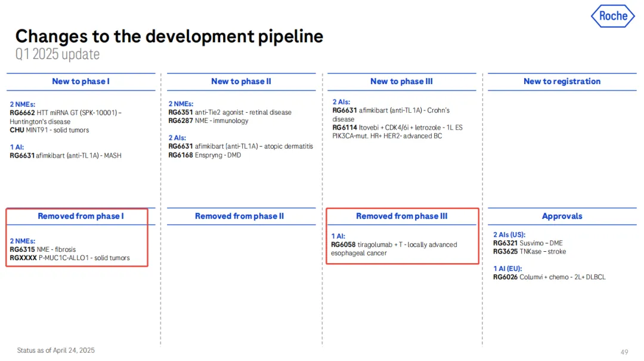This screenshot has width=644, height=361.
Task: Click the 'Status as of April 24, 2025' footnote
Action: 56,350
